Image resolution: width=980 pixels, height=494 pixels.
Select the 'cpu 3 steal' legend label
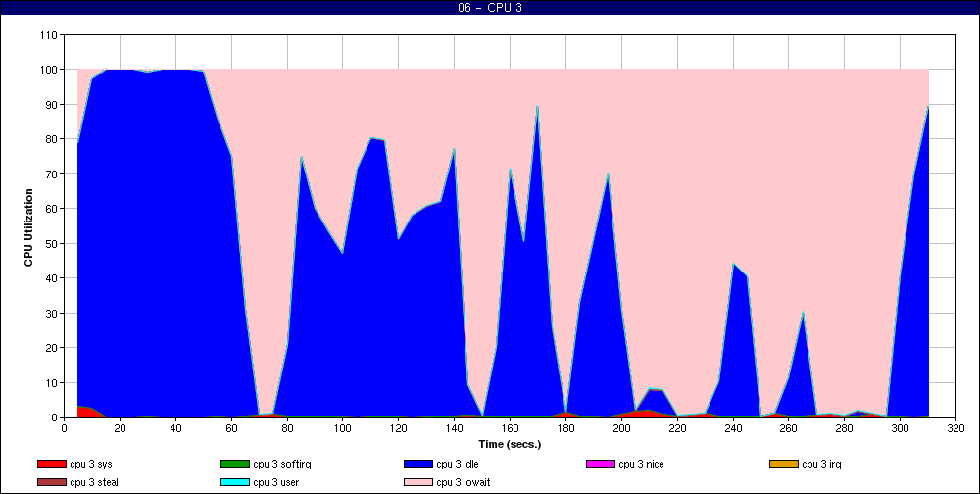[x=94, y=483]
